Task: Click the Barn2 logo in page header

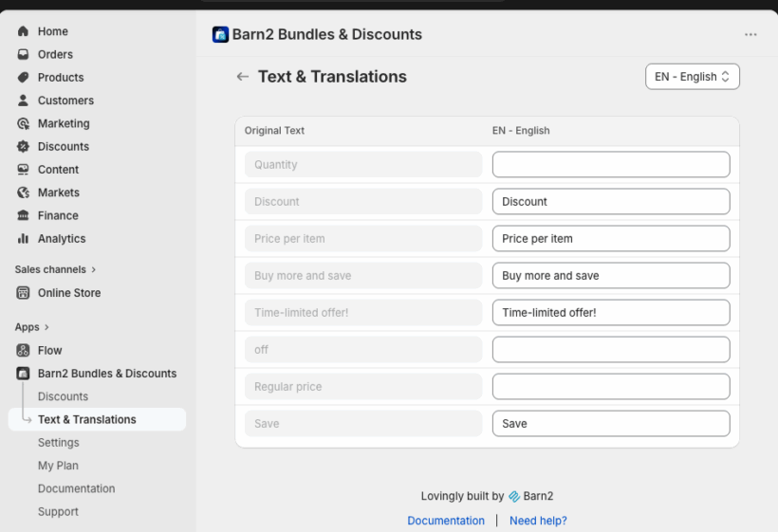Action: tap(220, 35)
